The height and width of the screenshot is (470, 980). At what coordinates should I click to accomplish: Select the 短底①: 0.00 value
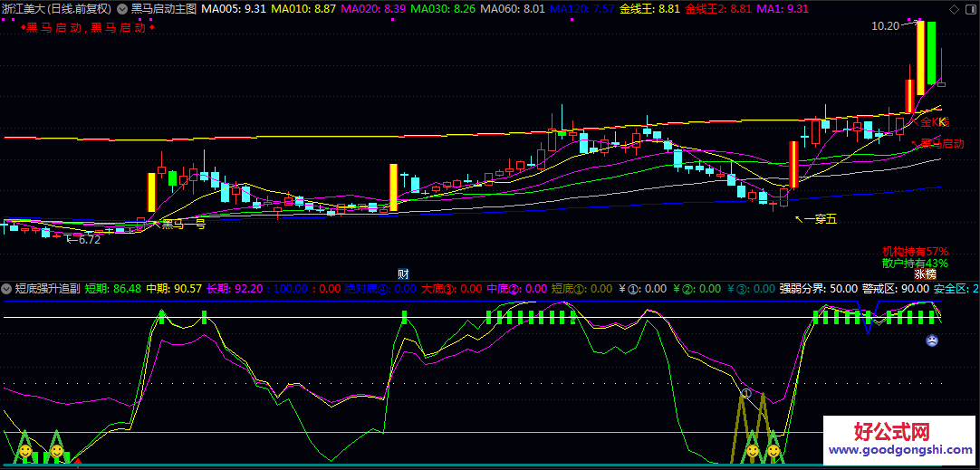tap(581, 289)
